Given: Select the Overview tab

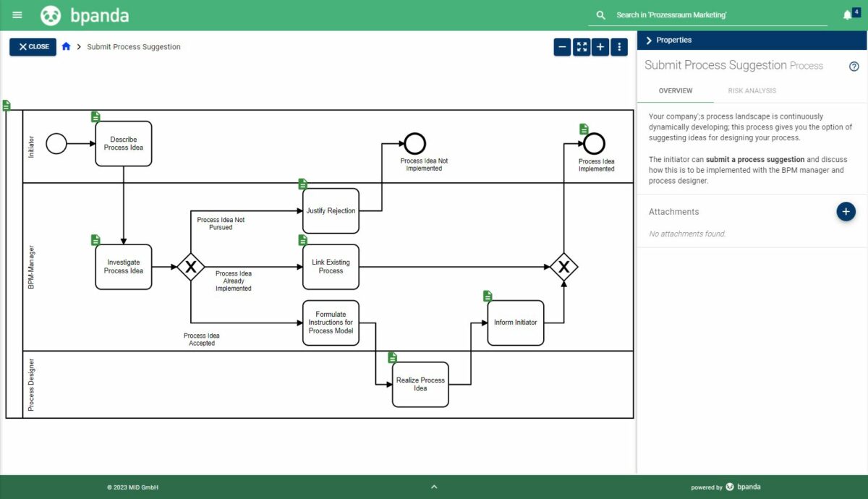Looking at the screenshot, I should [x=675, y=90].
